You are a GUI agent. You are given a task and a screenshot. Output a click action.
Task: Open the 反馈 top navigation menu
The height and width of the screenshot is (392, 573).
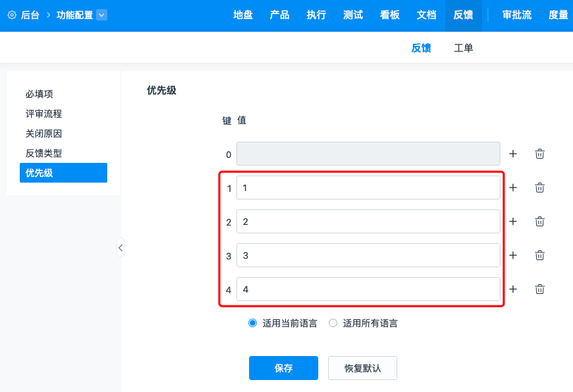(463, 15)
